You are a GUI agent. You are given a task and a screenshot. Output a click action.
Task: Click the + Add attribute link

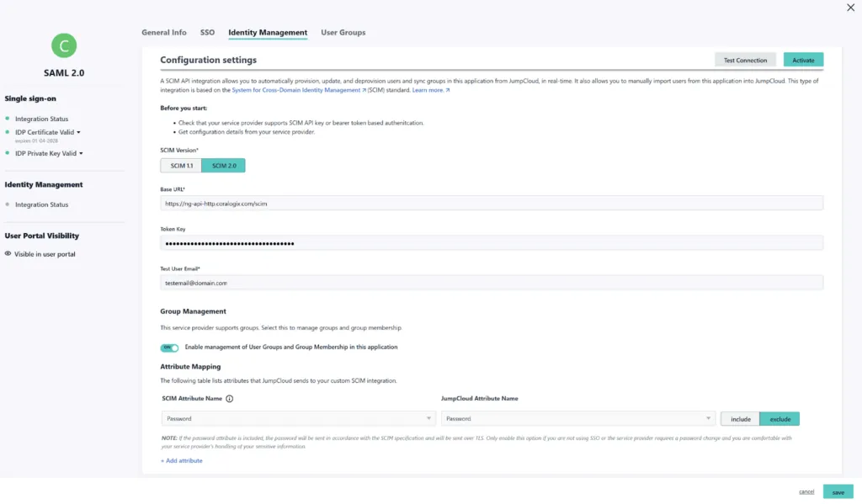click(182, 460)
